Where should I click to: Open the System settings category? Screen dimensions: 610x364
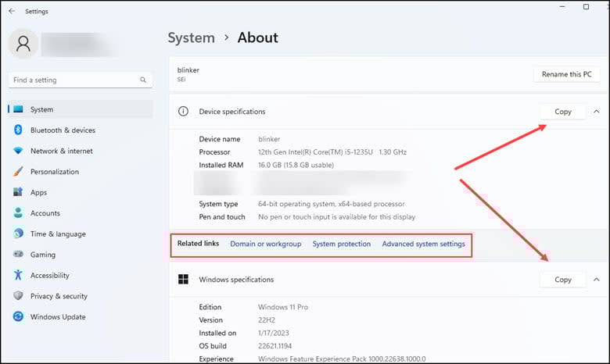81,109
